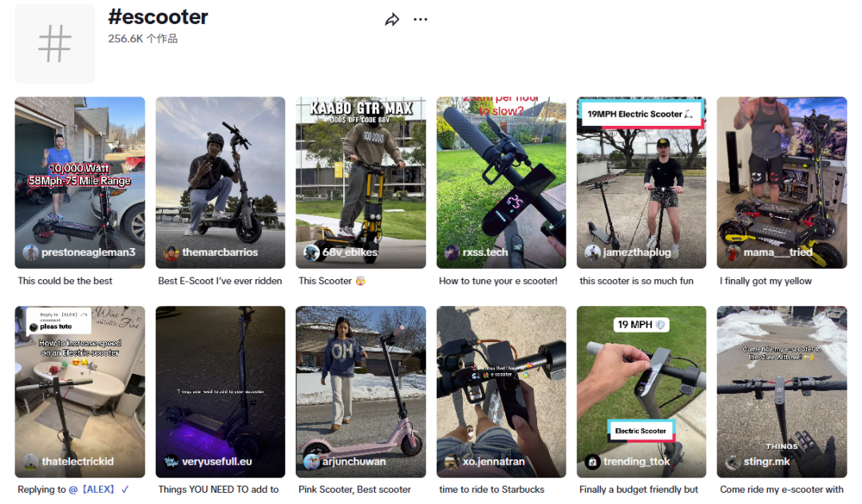Click 68v_ebikes profile avatar
Image resolution: width=862 pixels, height=504 pixels.
pyautogui.click(x=312, y=253)
